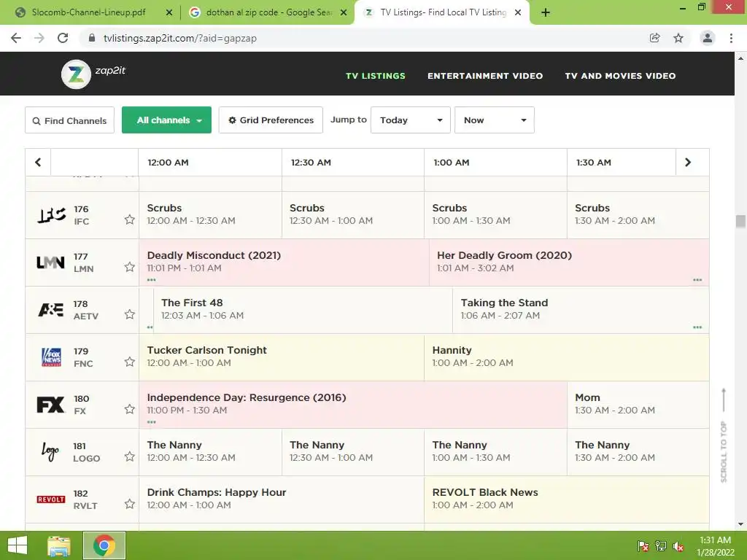
Task: Open Mom listing on FX
Action: pos(638,404)
